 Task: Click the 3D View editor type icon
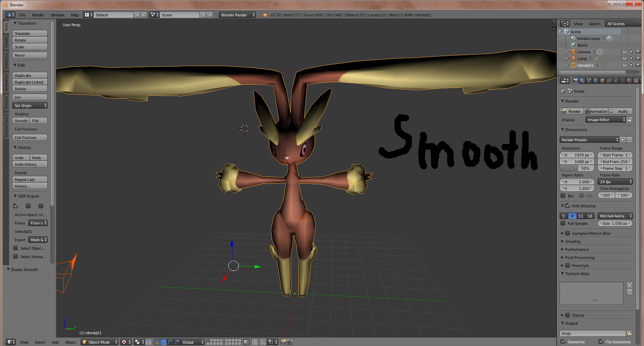(x=11, y=342)
